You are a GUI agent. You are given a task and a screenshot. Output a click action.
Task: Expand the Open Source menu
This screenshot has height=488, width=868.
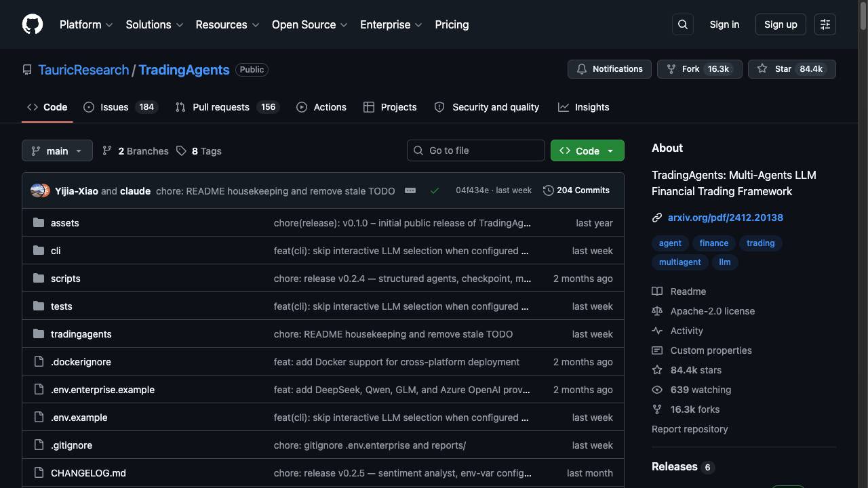[310, 24]
